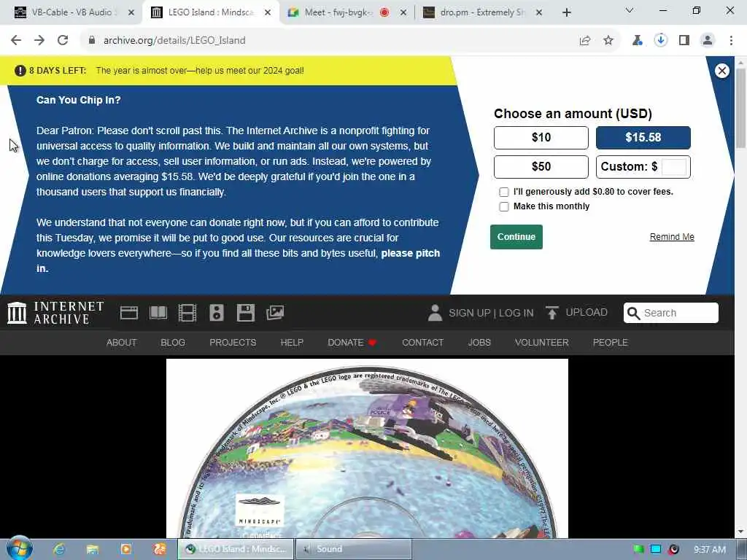This screenshot has height=560, width=747.
Task: Open a new browser tab
Action: point(566,12)
